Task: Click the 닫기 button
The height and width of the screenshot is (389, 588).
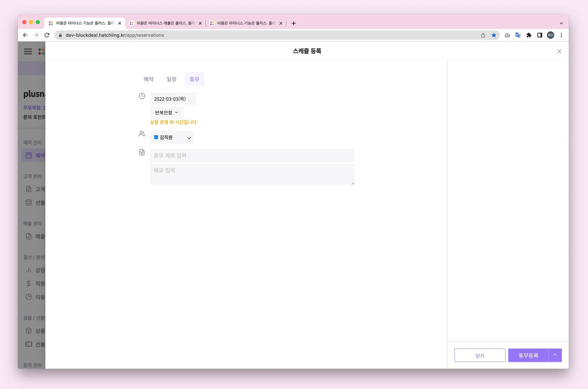Action: click(x=480, y=355)
